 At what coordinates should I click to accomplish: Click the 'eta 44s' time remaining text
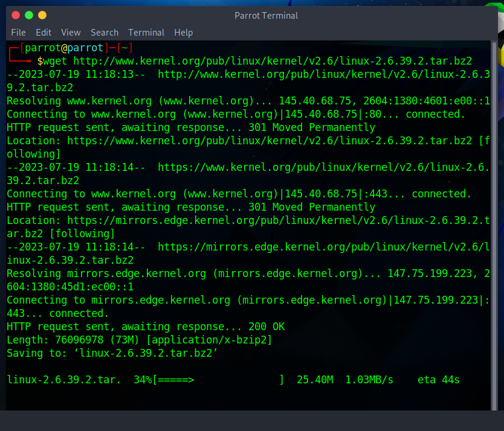(x=438, y=380)
